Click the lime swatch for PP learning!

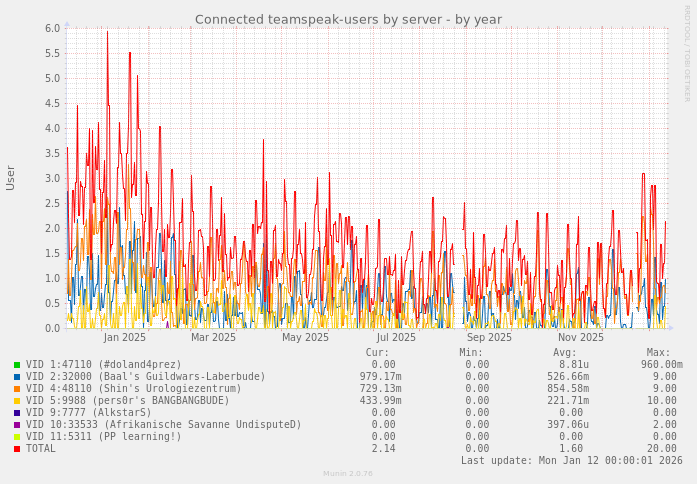(17, 437)
